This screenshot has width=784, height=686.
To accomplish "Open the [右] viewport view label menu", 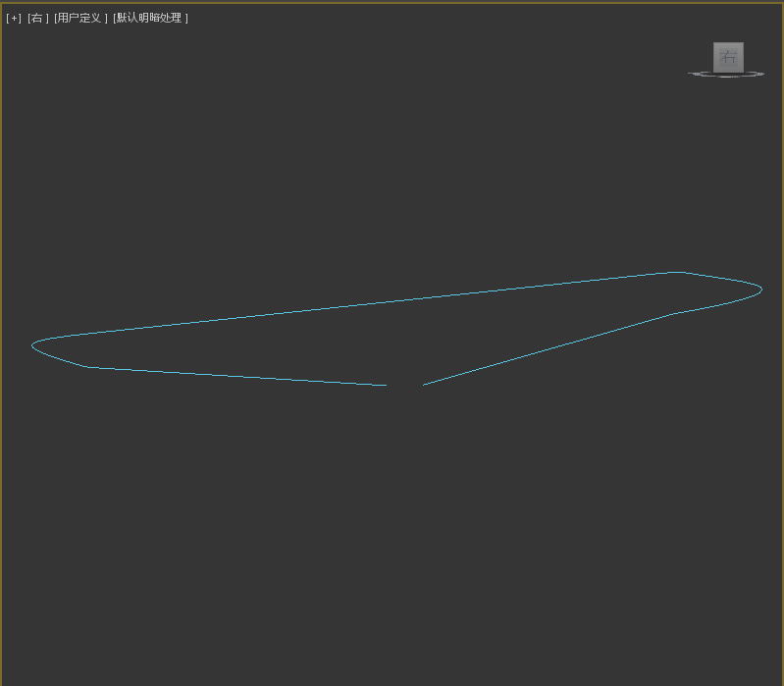I will pos(38,18).
